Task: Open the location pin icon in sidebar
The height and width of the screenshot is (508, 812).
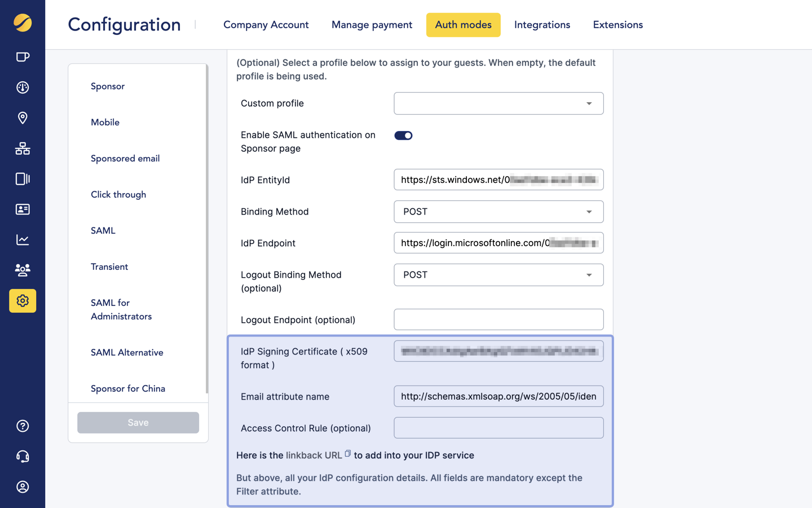Action: point(23,118)
